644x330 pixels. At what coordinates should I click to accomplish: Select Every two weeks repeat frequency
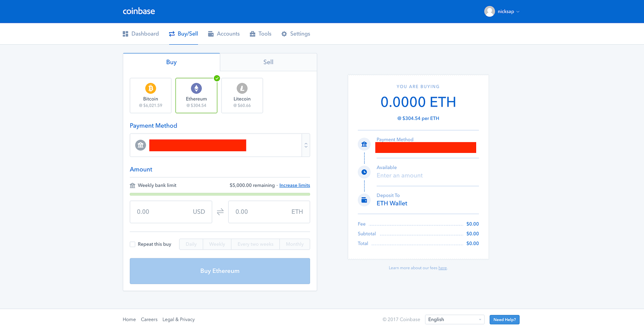pyautogui.click(x=256, y=244)
